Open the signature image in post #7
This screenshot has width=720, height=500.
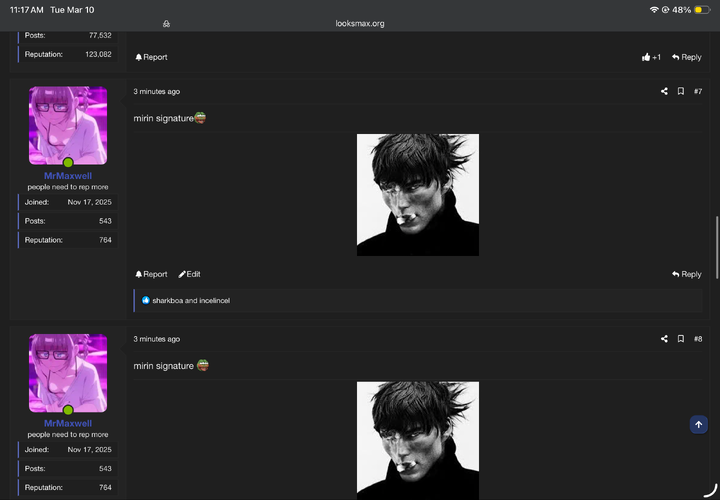(417, 195)
